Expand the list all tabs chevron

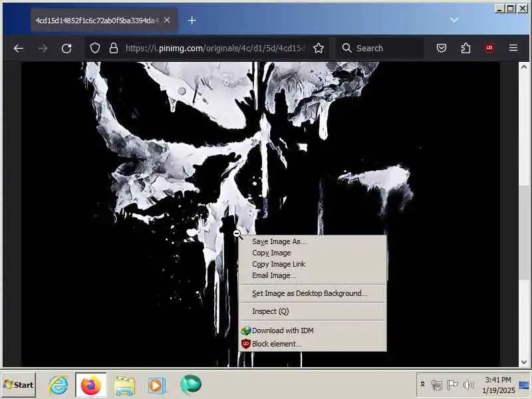454,21
